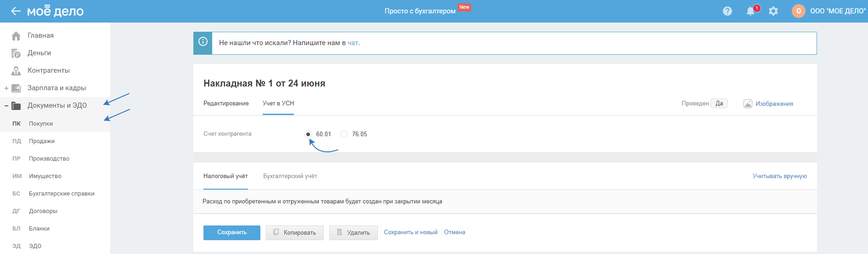Go to Покупки in the sidebar

coord(41,124)
